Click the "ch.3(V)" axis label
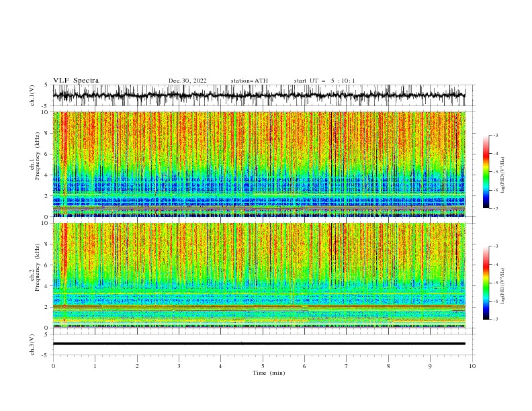Screen dimensions: 532x411 click(x=32, y=345)
